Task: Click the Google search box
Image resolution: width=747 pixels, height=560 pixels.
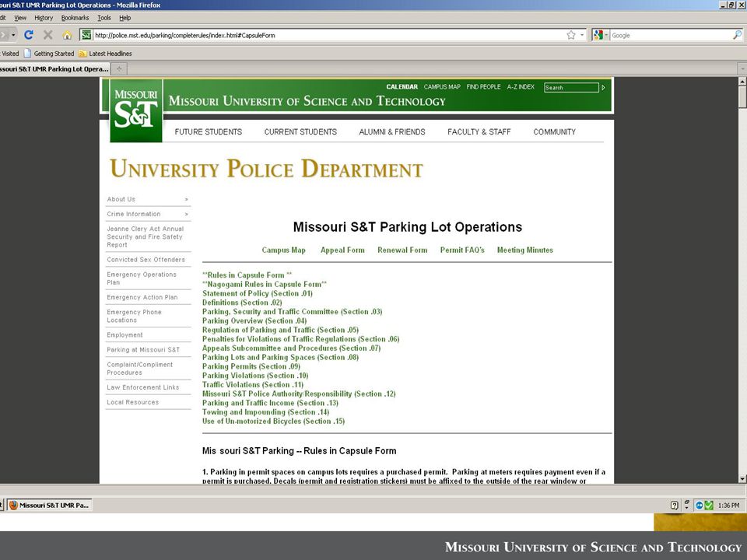Action: [671, 35]
